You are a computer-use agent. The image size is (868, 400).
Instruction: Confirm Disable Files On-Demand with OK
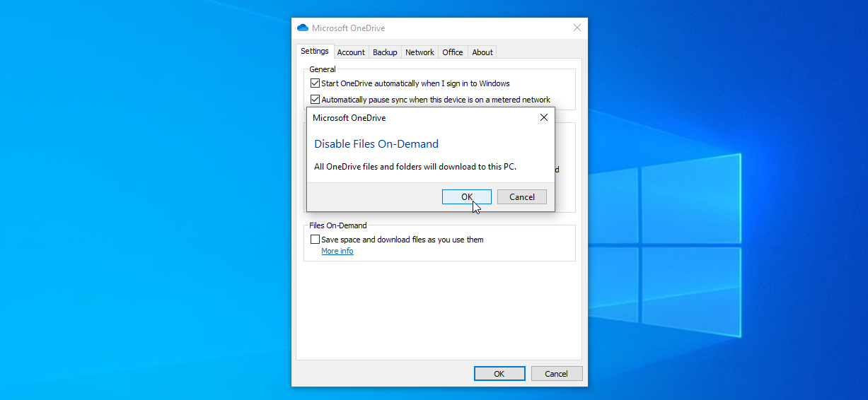467,197
